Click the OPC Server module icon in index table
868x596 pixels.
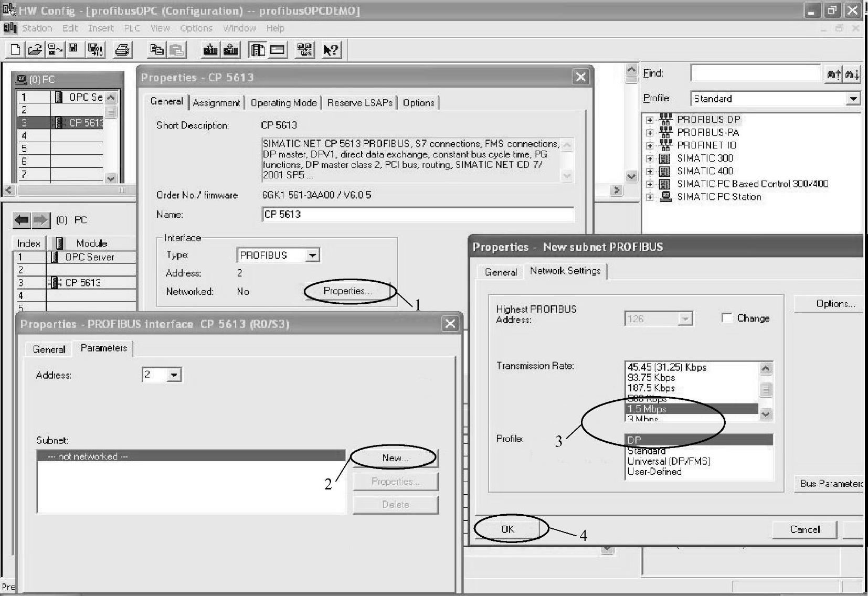point(55,257)
